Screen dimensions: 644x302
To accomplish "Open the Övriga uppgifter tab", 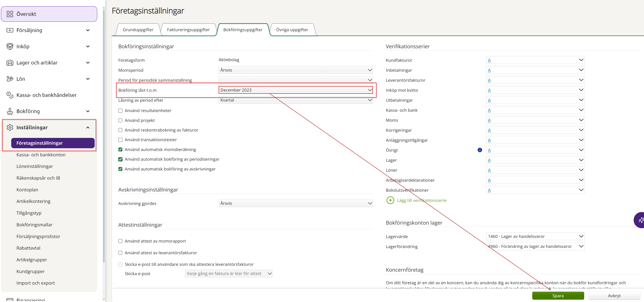I will 292,30.
